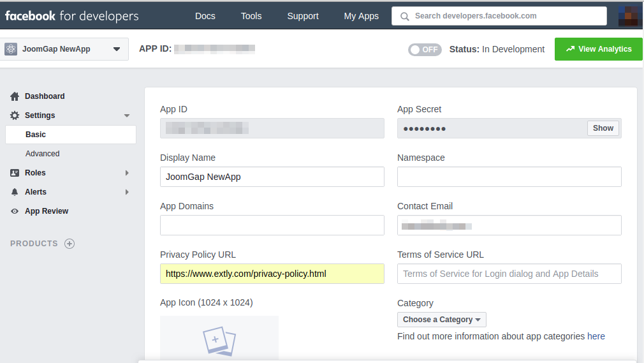
Task: Click the App Review eye icon
Action: pyautogui.click(x=15, y=211)
